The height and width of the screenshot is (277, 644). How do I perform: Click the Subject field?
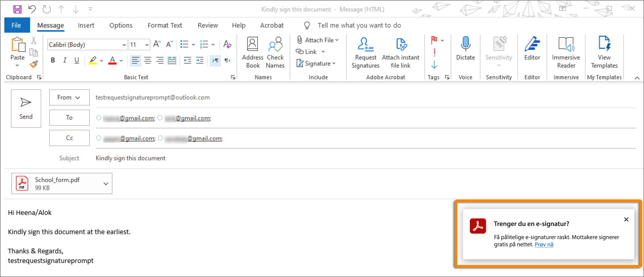[365, 158]
